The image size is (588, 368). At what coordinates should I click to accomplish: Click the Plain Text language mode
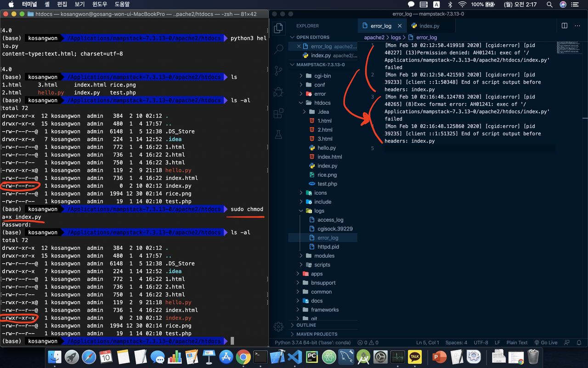pyautogui.click(x=517, y=343)
